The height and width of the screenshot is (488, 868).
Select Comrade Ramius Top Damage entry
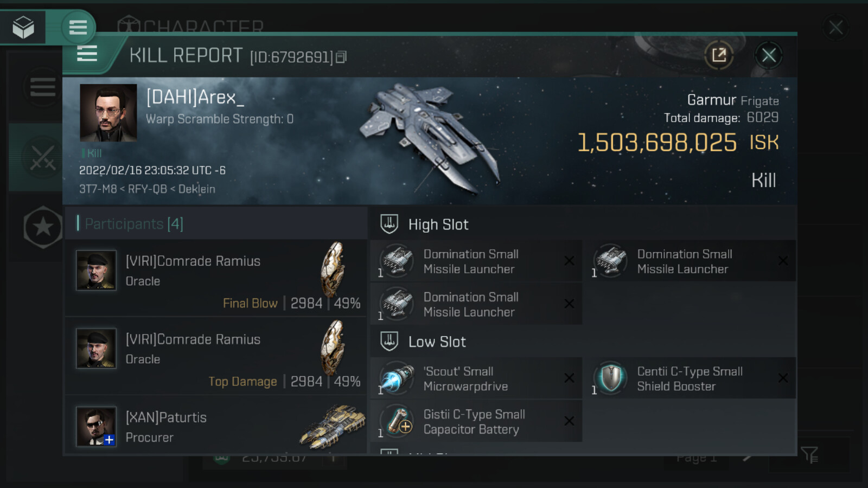click(x=216, y=356)
